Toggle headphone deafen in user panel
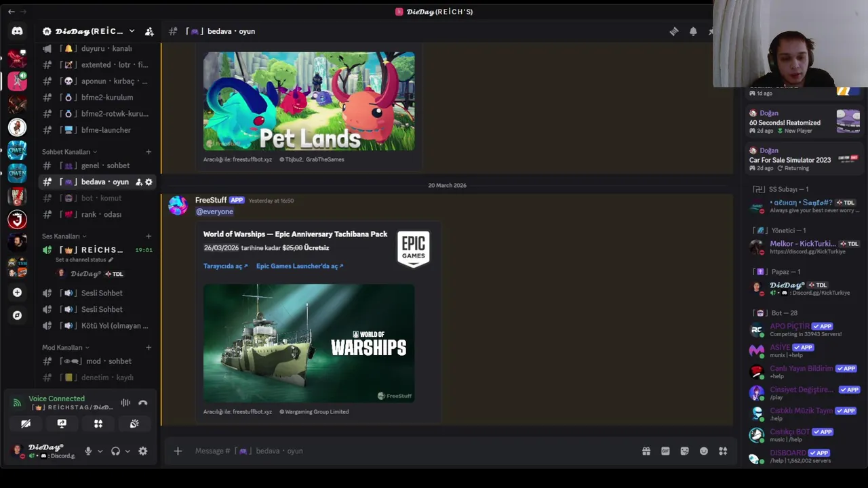This screenshot has height=488, width=868. [x=115, y=451]
